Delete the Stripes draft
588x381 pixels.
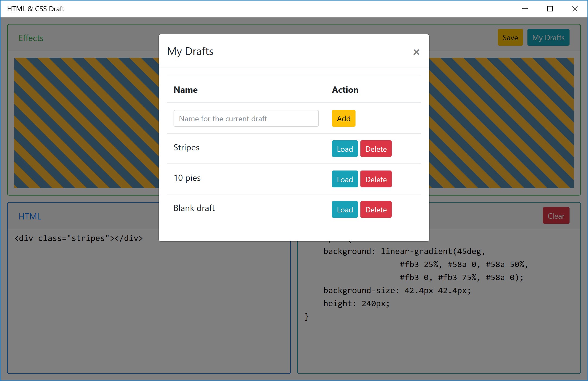coord(376,149)
